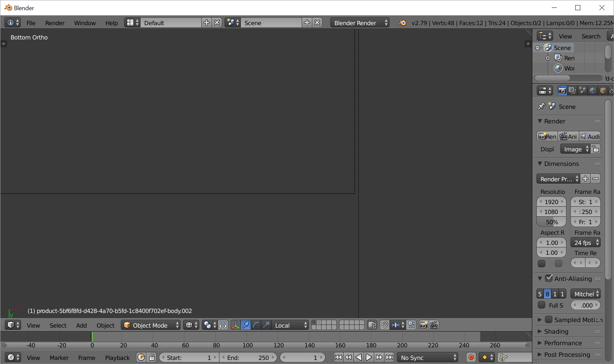Open the No Sync playback dropdown
The width and height of the screenshot is (614, 364).
point(427,357)
